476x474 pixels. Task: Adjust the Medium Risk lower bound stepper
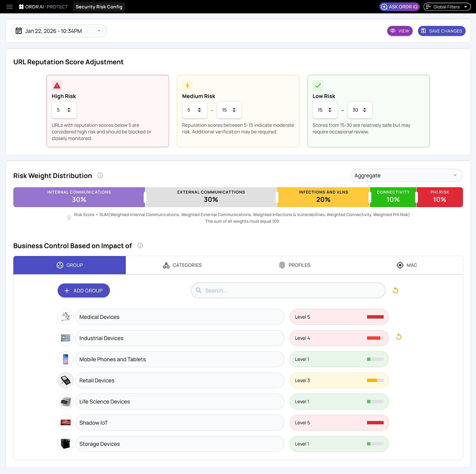(199, 110)
